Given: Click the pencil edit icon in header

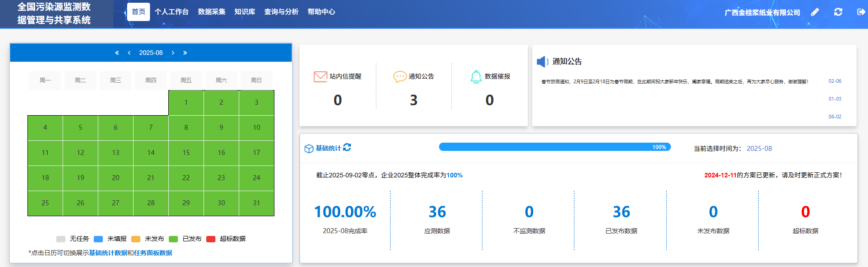Looking at the screenshot, I should (x=815, y=12).
